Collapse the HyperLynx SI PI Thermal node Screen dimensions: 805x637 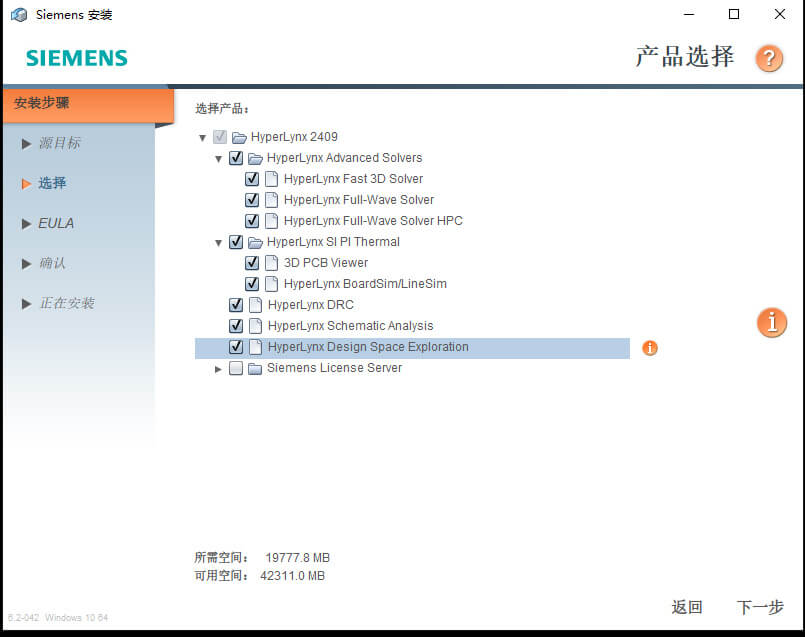[219, 243]
